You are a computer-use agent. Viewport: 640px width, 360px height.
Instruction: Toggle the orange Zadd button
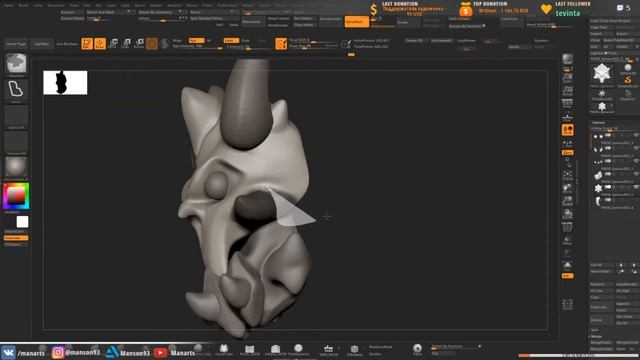tap(231, 40)
